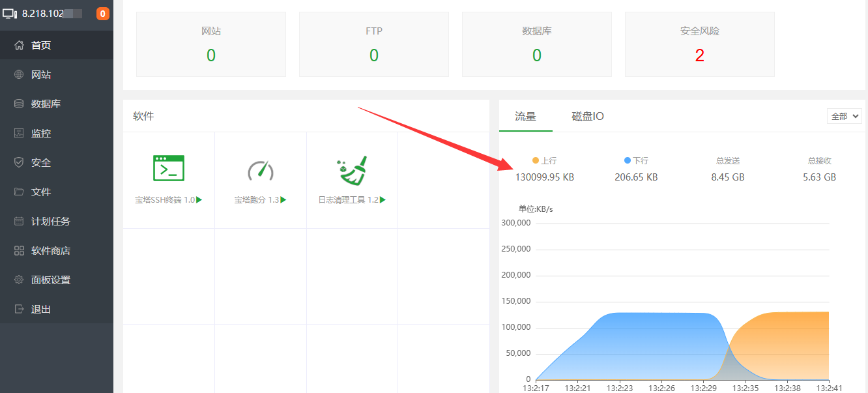This screenshot has height=393, width=868.
Task: Click the 安全风险 count showing 2
Action: point(699,55)
